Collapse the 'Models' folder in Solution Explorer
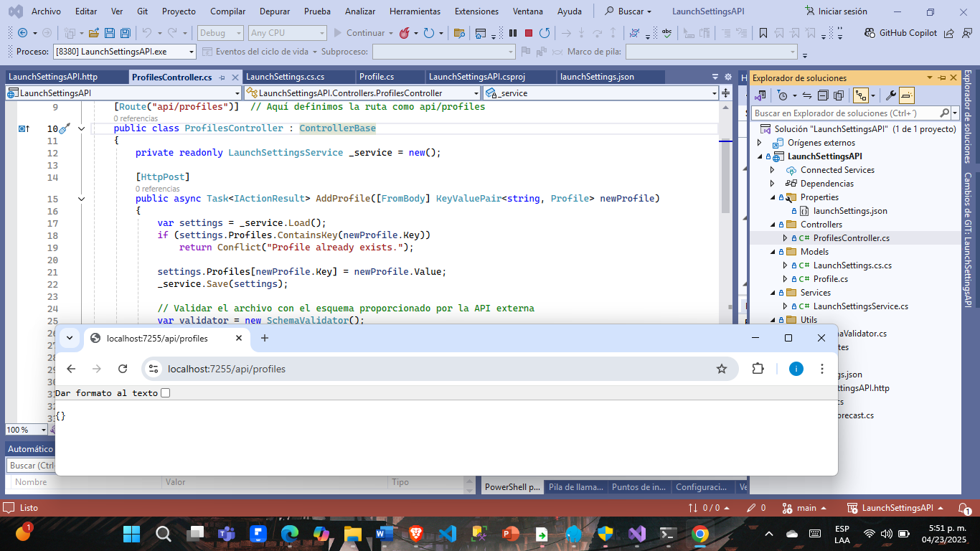This screenshot has width=980, height=551. [x=773, y=252]
